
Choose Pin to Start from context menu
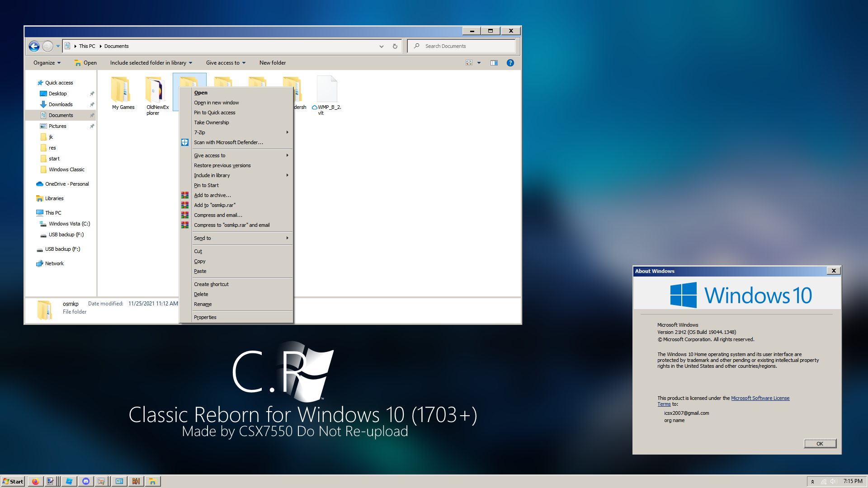206,185
